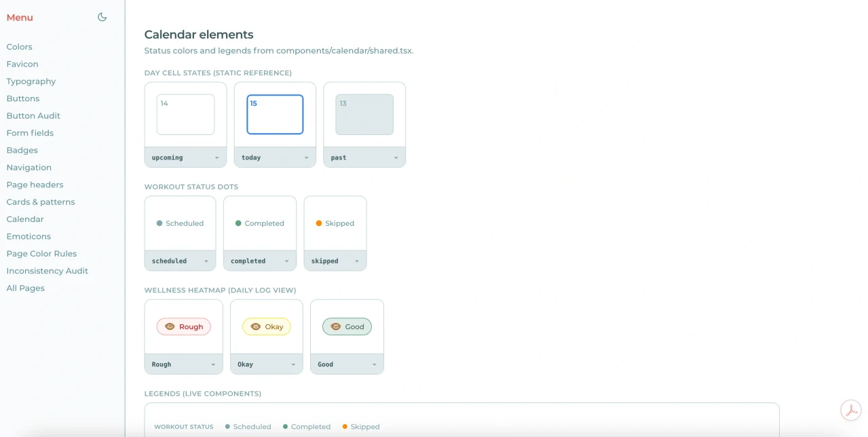Click the Skipped status dot preview

pos(335,223)
